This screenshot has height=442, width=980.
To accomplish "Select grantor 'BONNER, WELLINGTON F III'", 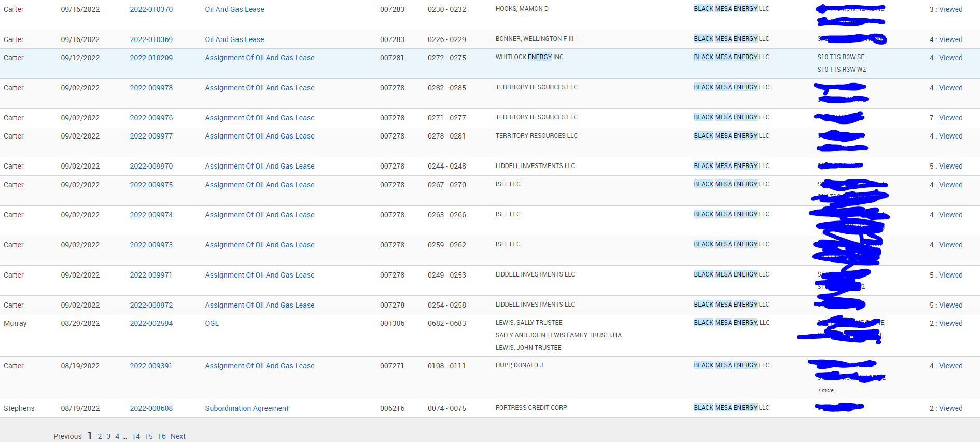I will tap(534, 39).
